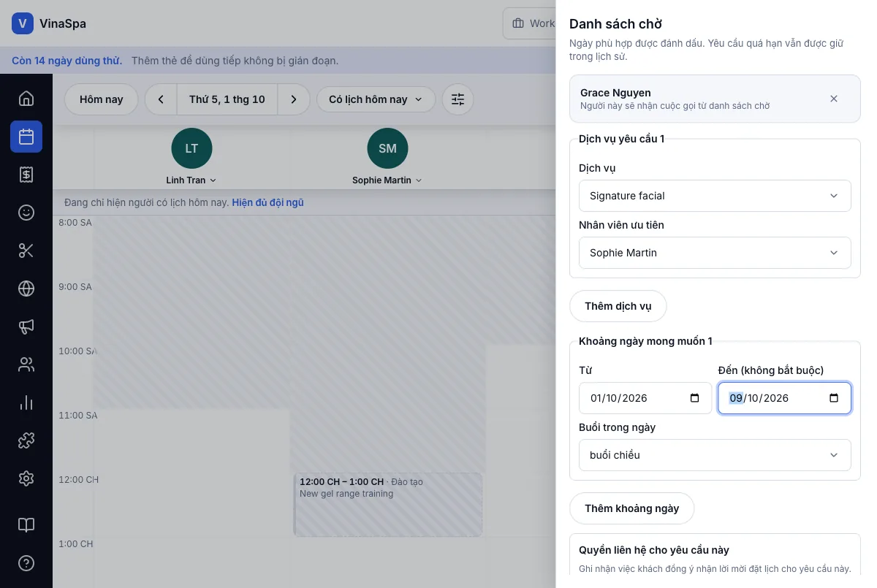Image resolution: width=877 pixels, height=588 pixels.
Task: Open the puzzle integrations icon
Action: tap(26, 440)
